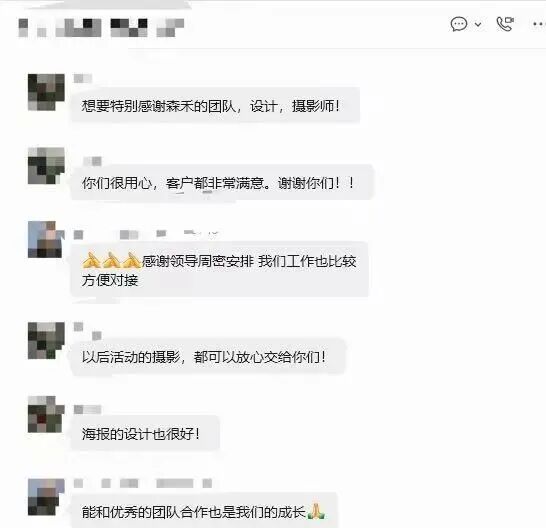Click sender name above 感谢领导周密安排 message
This screenshot has height=528, width=546.
146,234
